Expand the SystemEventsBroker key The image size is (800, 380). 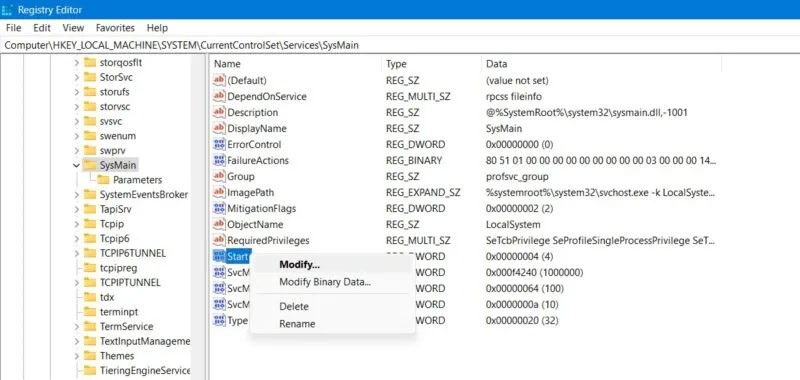[x=77, y=195]
